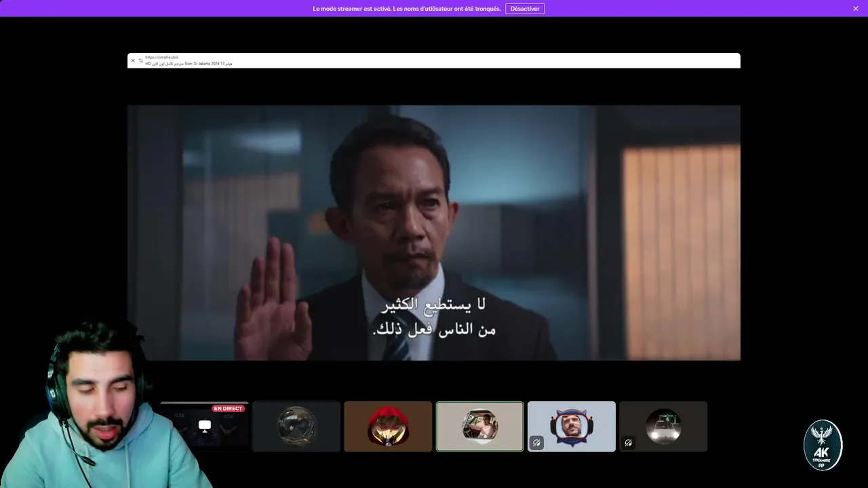Screen dimensions: 868x488
Task: Click the monitor icon on the live tile
Action: [x=205, y=426]
